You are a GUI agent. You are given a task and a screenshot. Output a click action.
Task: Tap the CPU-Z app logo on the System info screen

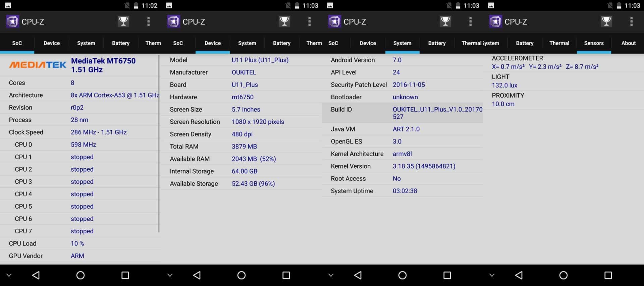pos(334,21)
